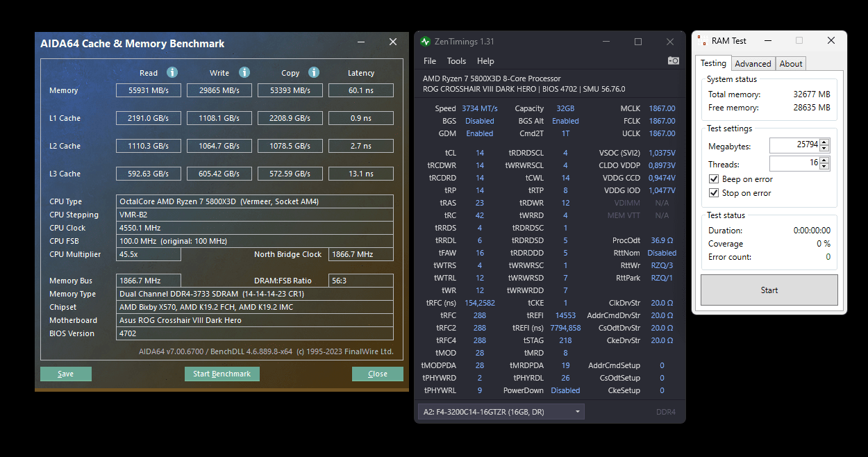
Task: Click the ZenTimings screenshot camera icon
Action: (x=673, y=61)
